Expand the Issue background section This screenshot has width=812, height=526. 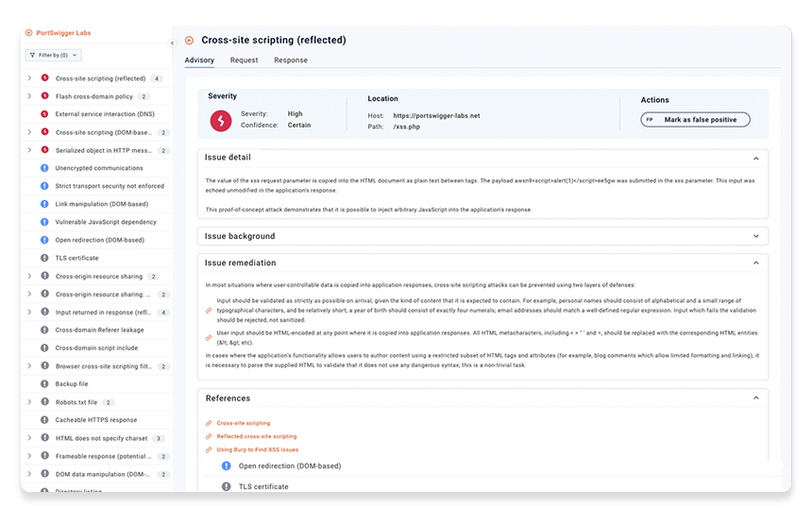click(755, 236)
